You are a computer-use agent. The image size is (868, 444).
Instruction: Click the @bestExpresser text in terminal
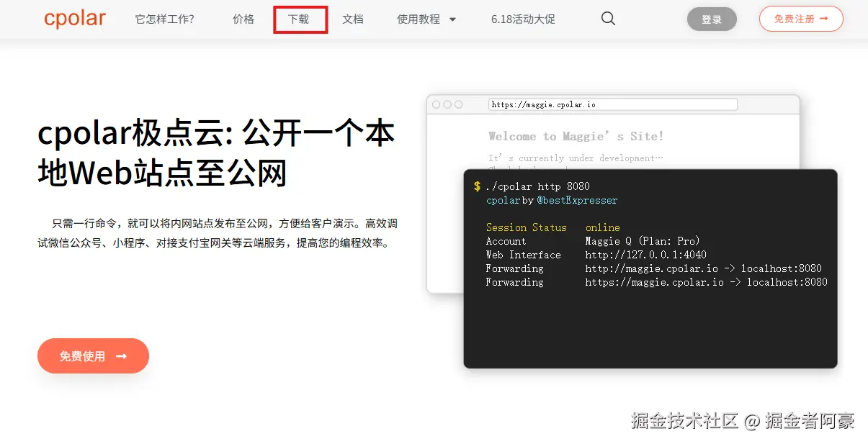577,200
